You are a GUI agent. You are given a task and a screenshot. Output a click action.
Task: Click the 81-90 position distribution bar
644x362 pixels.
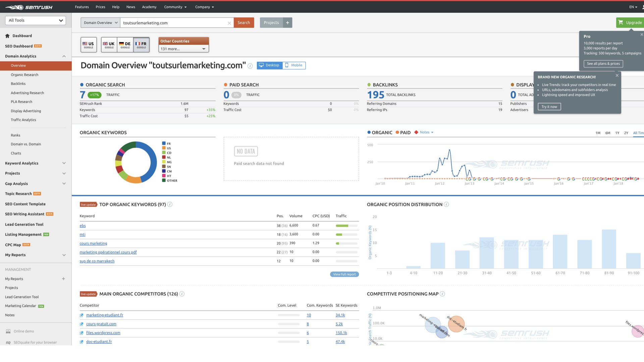pos(609,249)
